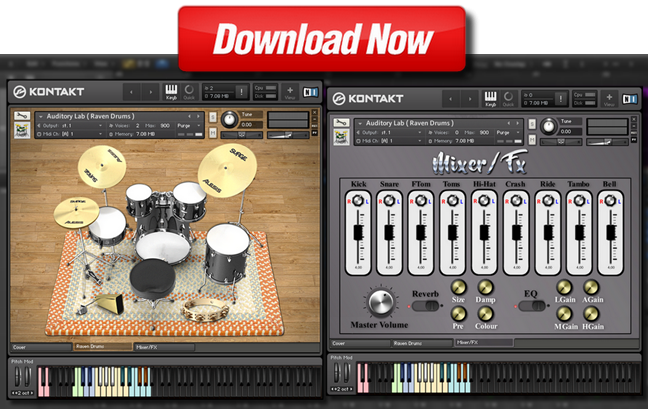Click the reverb Pre knob
Screen dimensions: 648x409
pos(458,314)
